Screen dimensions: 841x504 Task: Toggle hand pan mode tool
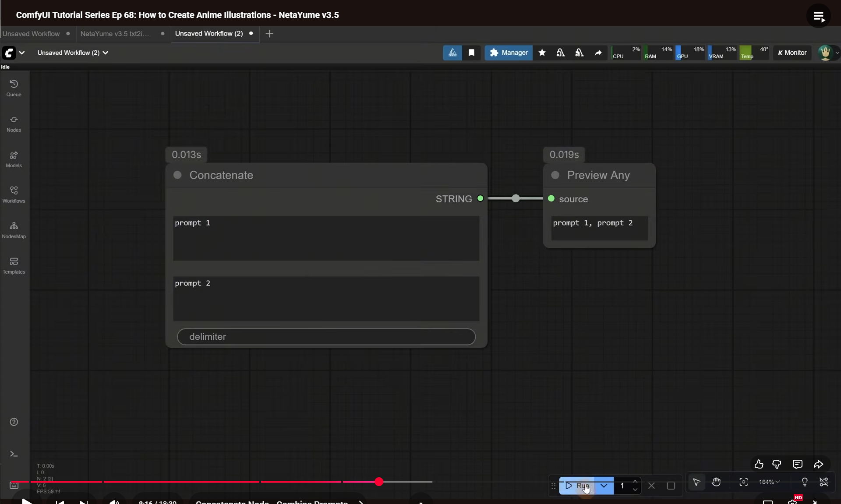pos(716,482)
